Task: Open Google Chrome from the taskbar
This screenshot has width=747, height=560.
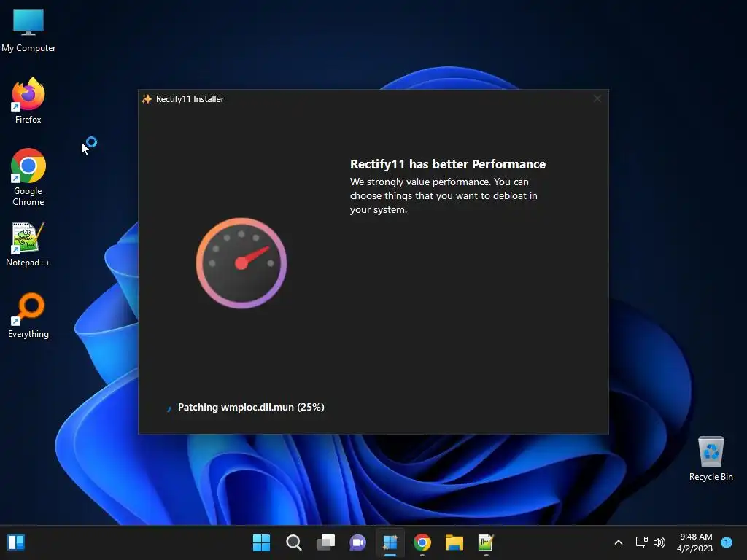Action: click(422, 542)
